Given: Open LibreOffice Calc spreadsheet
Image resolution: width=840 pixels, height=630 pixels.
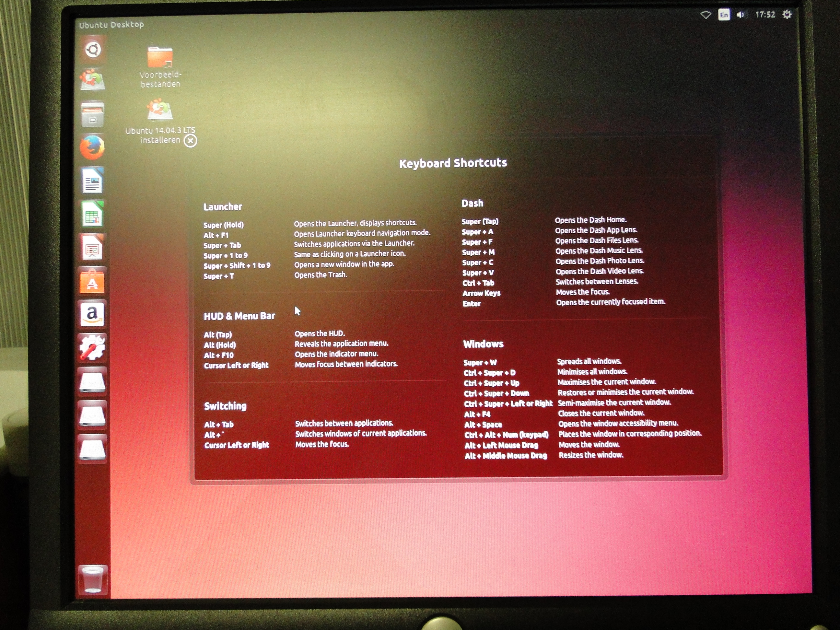Looking at the screenshot, I should (x=92, y=214).
